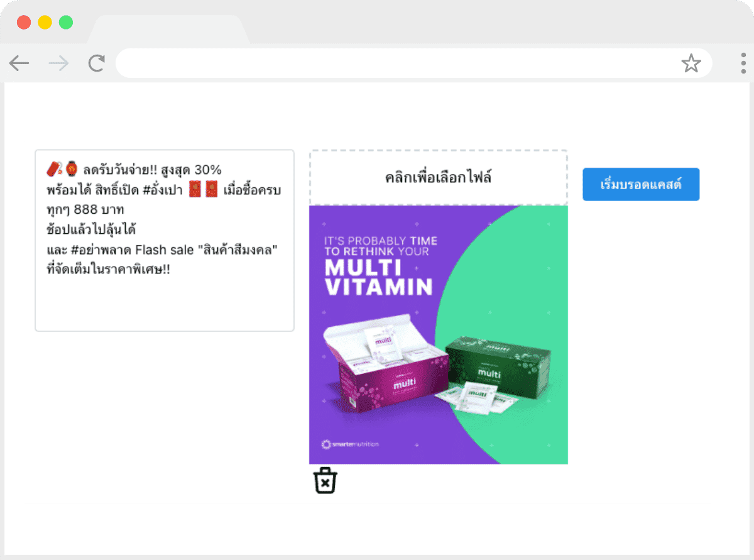Select the open browser tab

(x=168, y=30)
